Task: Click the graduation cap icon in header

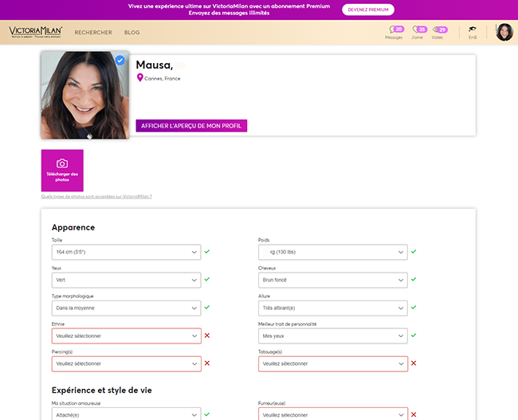Action: pos(473,29)
